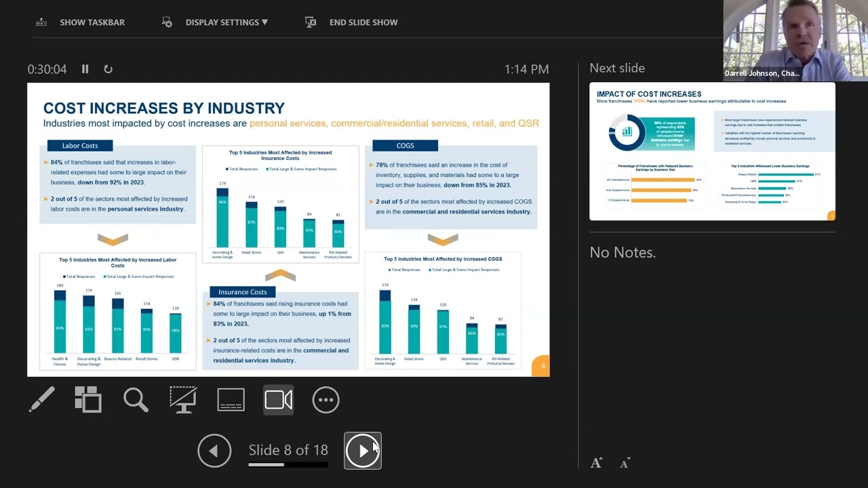Click End Slide Show

(x=363, y=22)
